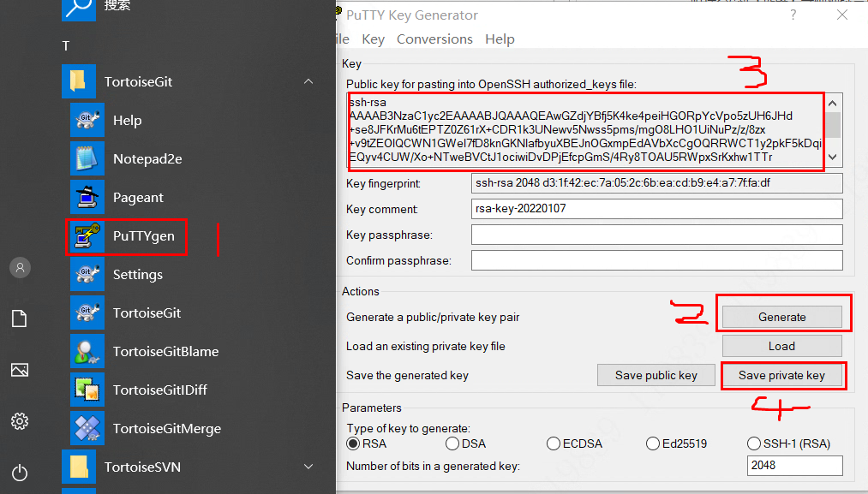Click the Key passphrase field
The image size is (868, 494).
tap(656, 235)
